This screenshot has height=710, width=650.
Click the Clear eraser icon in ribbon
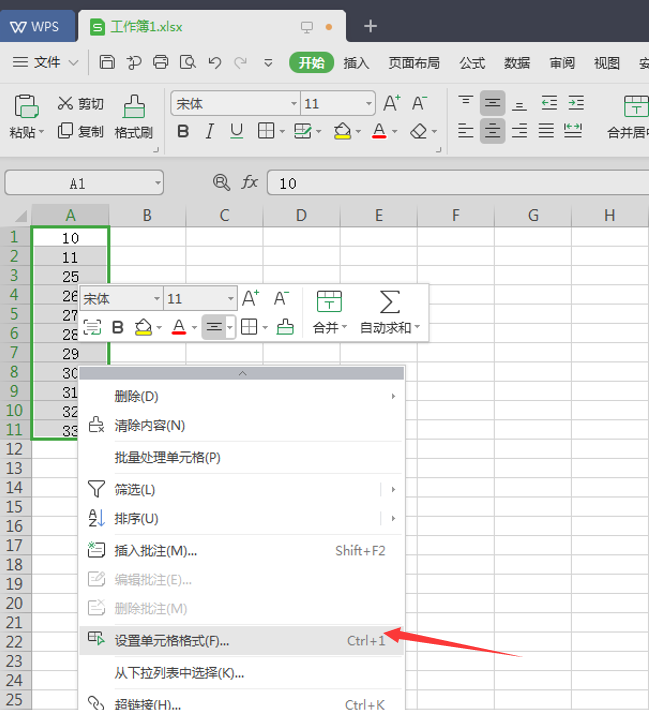click(419, 131)
